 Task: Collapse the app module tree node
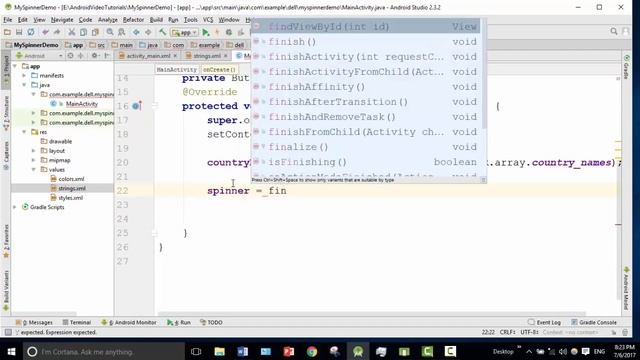[x=15, y=66]
